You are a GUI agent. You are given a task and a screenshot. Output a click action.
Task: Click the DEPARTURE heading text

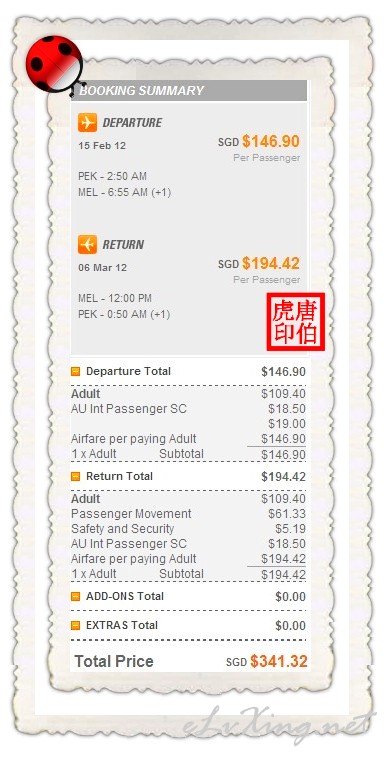132,123
